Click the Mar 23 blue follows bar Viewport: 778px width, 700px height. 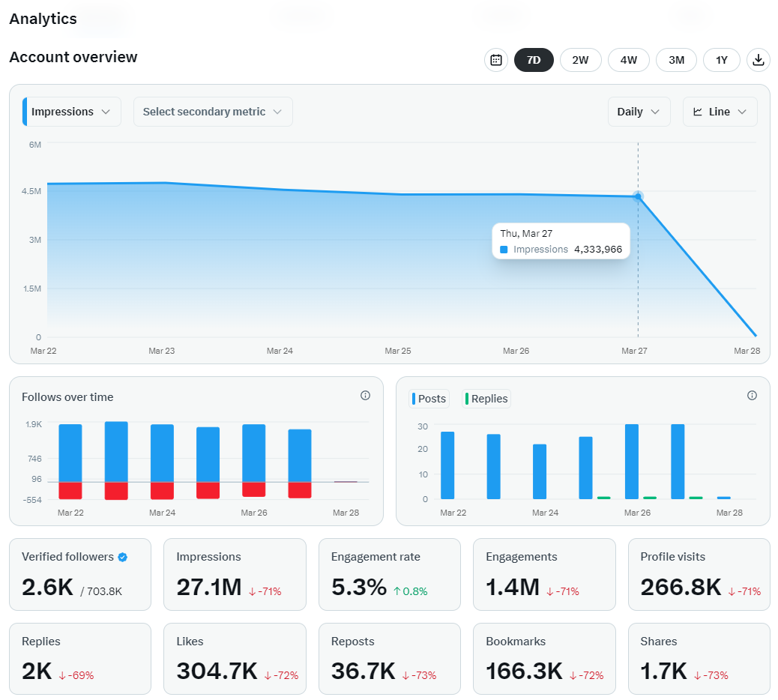116,452
